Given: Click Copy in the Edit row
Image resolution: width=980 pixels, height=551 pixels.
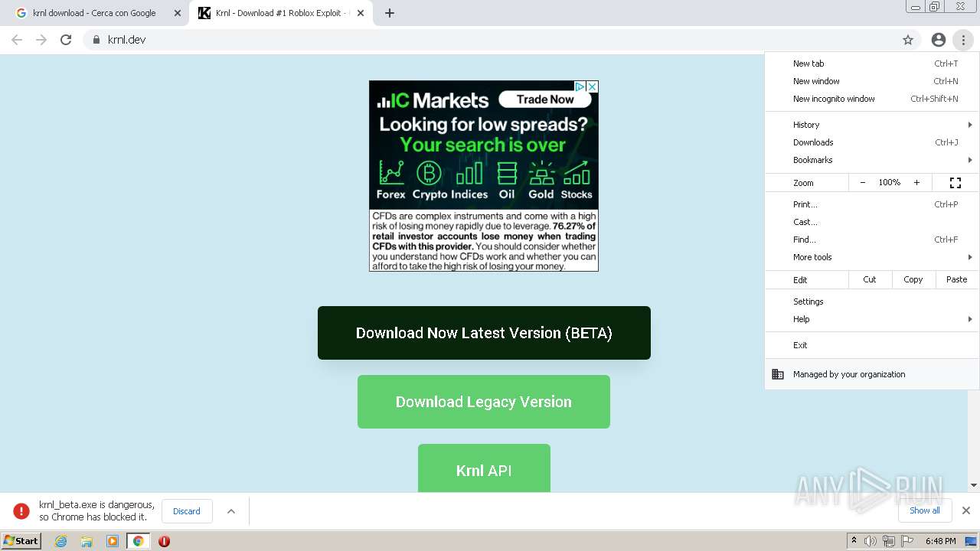Looking at the screenshot, I should [913, 279].
